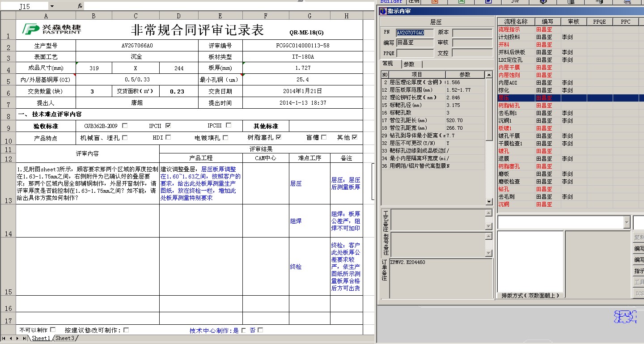644x344 pixels.
Task: Click the previous sheet navigation arrow
Action: pos(12,338)
